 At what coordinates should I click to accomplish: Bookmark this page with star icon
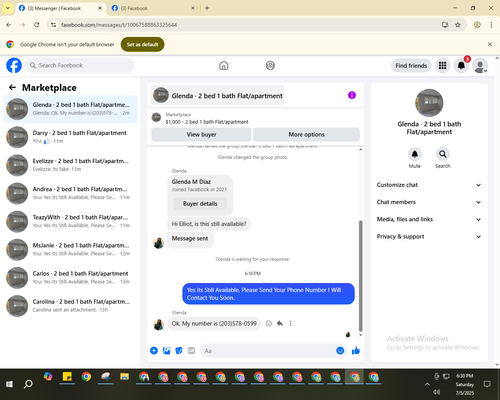[458, 25]
